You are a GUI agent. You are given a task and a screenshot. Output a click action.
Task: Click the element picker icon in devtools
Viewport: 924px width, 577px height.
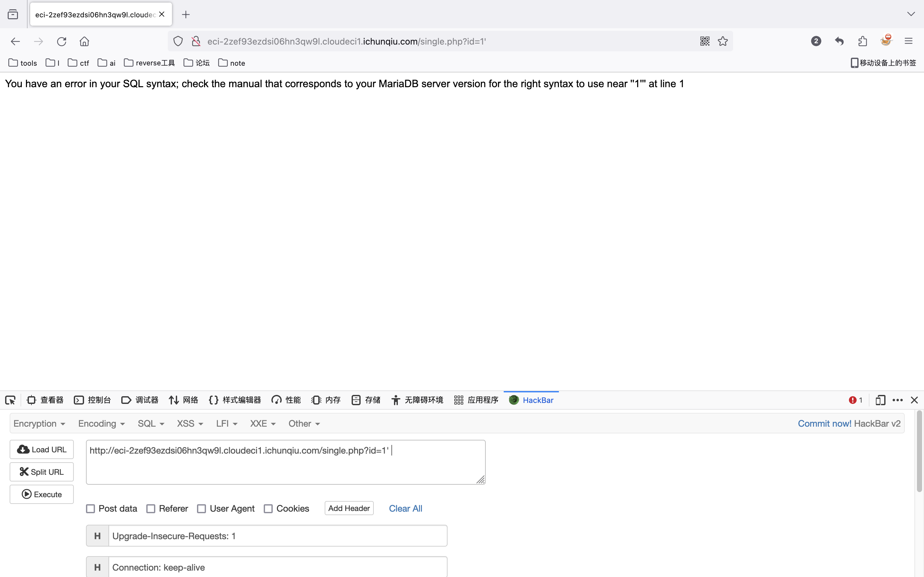pos(10,400)
